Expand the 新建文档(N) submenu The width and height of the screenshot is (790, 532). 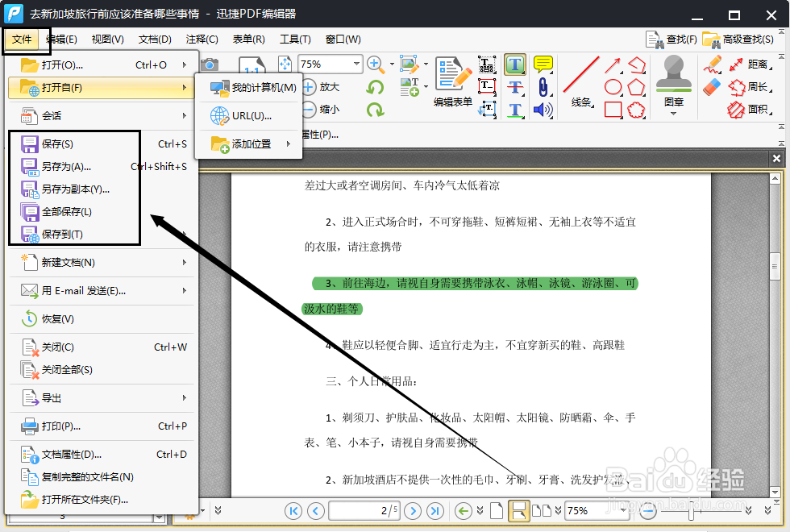185,262
